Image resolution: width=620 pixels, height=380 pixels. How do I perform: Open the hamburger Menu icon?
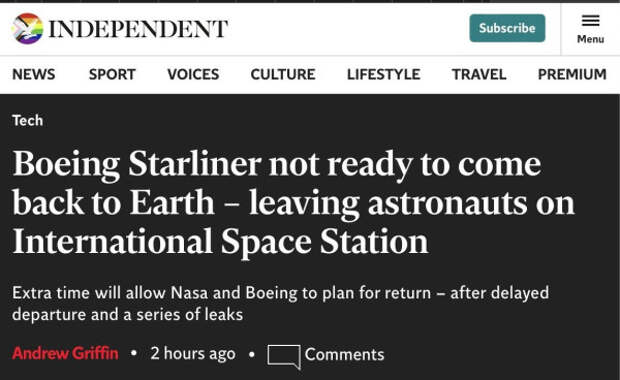coord(590,20)
